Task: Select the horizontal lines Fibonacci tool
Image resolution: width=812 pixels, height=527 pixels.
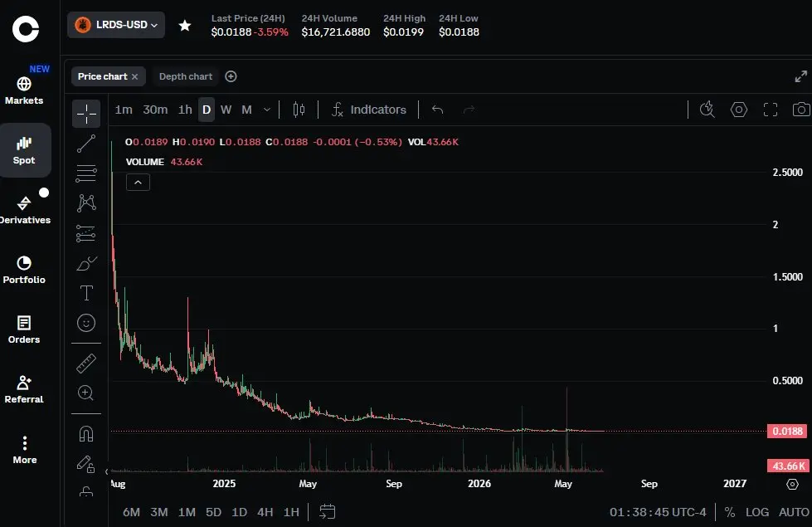Action: coord(86,173)
